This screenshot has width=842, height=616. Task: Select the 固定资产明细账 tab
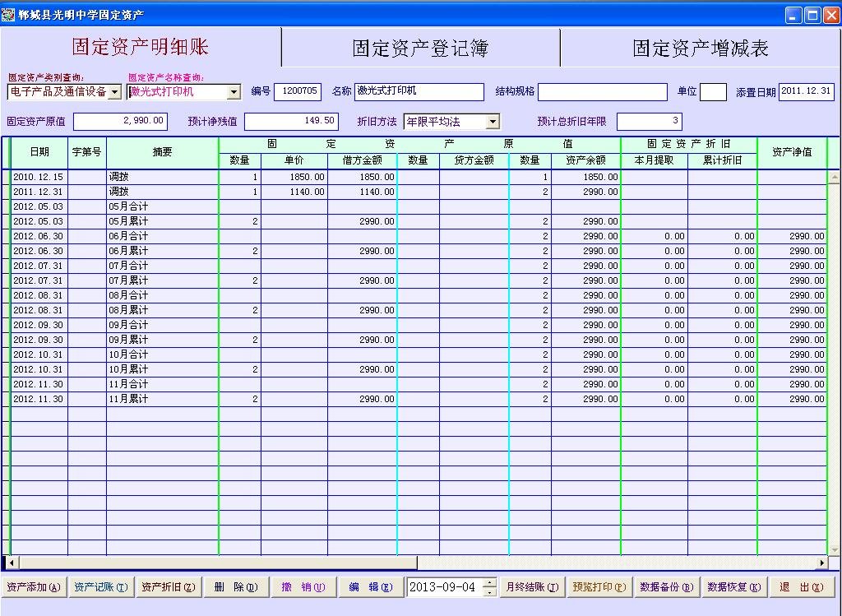click(140, 47)
